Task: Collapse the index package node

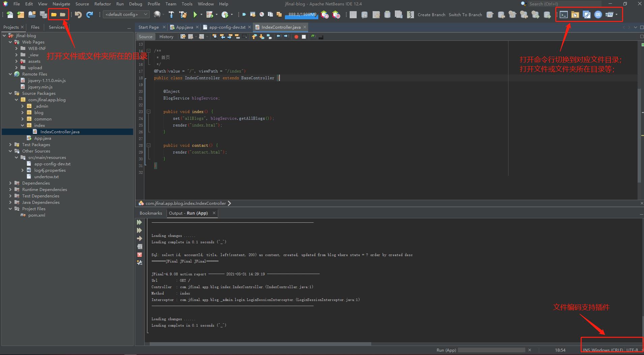Action: (x=23, y=125)
